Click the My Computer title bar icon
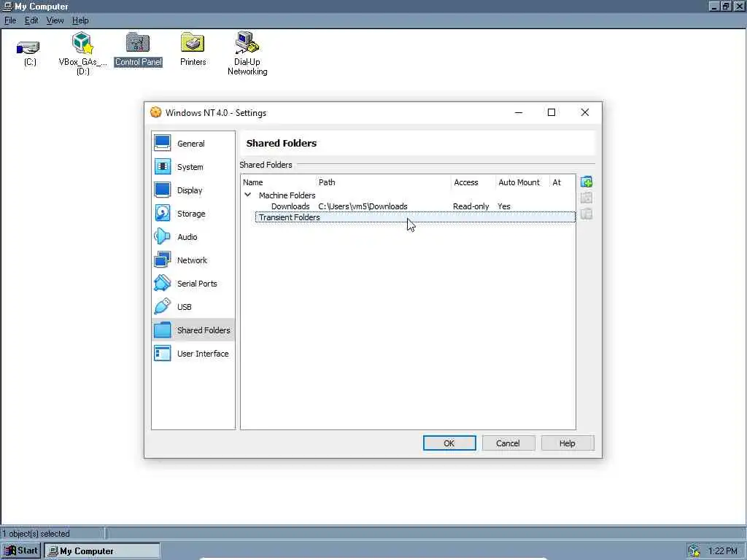This screenshot has width=747, height=560. (7, 6)
